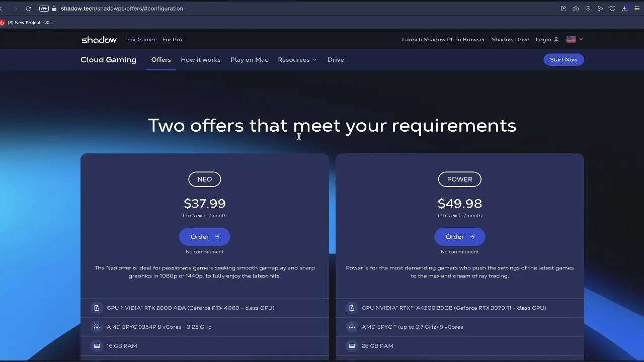Click the CPU icon beside AMD EPYC 9354P
The width and height of the screenshot is (644, 362).
click(x=97, y=327)
